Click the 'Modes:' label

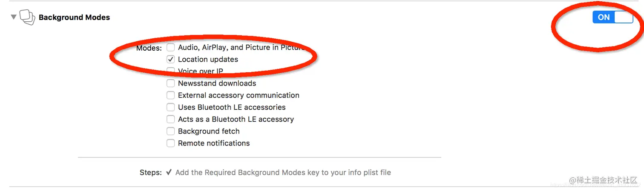149,48
